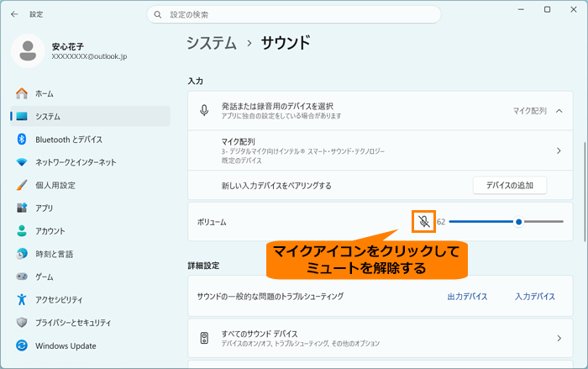Minimize the Settings window
The height and width of the screenshot is (369, 588).
coord(521,10)
